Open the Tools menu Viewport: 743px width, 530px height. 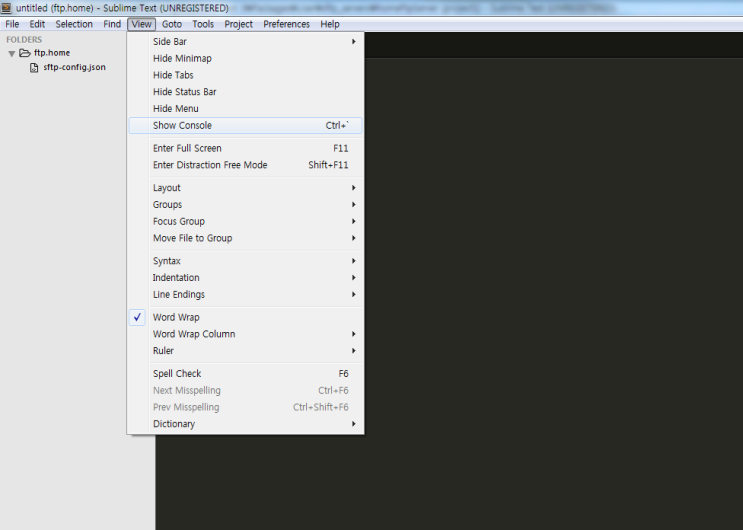click(x=203, y=24)
